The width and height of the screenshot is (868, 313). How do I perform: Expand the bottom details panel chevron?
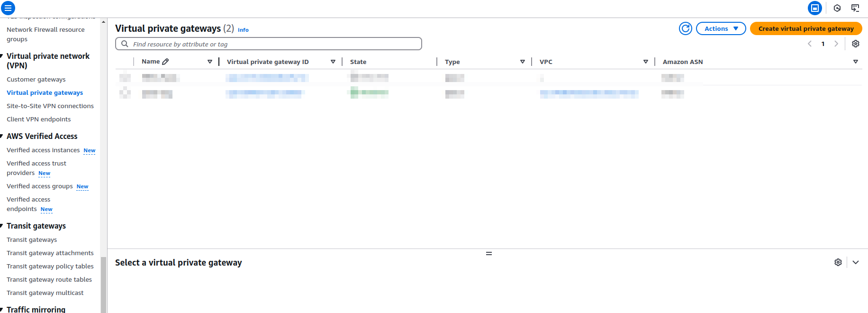click(x=856, y=262)
